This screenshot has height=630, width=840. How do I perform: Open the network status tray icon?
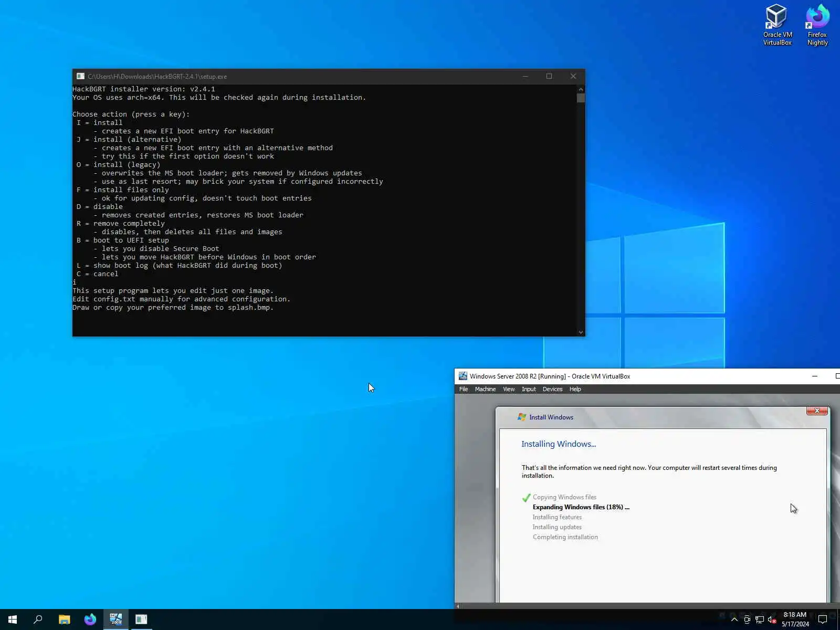pyautogui.click(x=760, y=619)
